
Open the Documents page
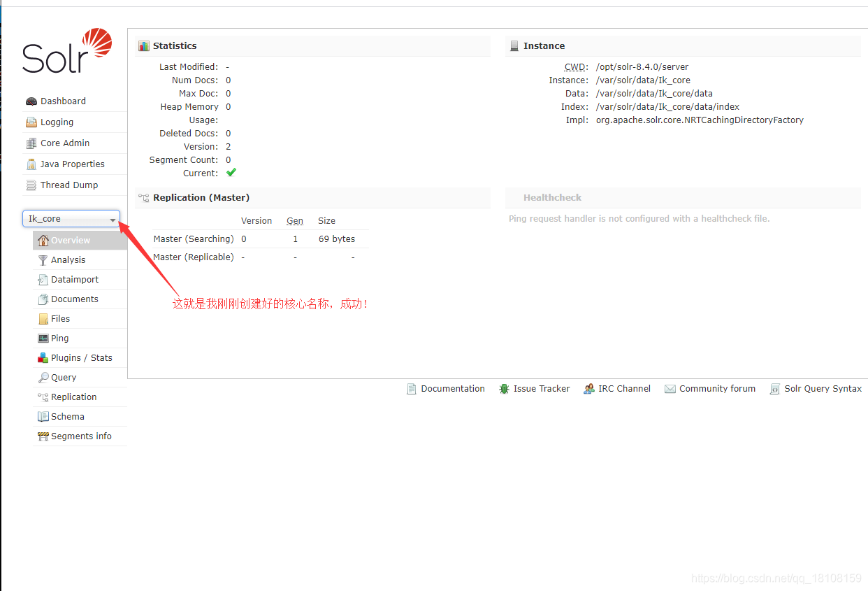click(x=75, y=299)
